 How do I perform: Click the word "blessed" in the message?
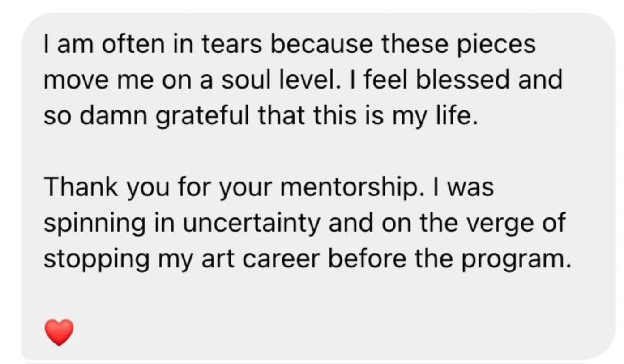tap(462, 80)
